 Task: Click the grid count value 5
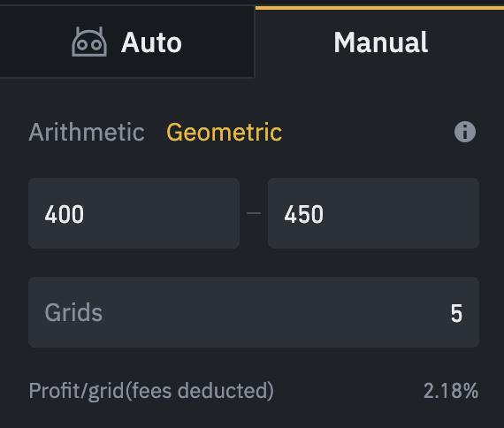pyautogui.click(x=456, y=313)
